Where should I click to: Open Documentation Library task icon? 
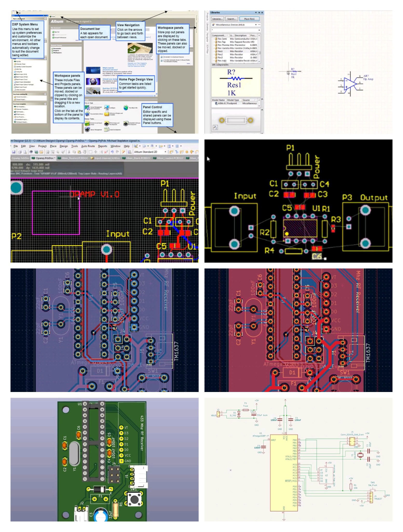pyautogui.click(x=87, y=114)
